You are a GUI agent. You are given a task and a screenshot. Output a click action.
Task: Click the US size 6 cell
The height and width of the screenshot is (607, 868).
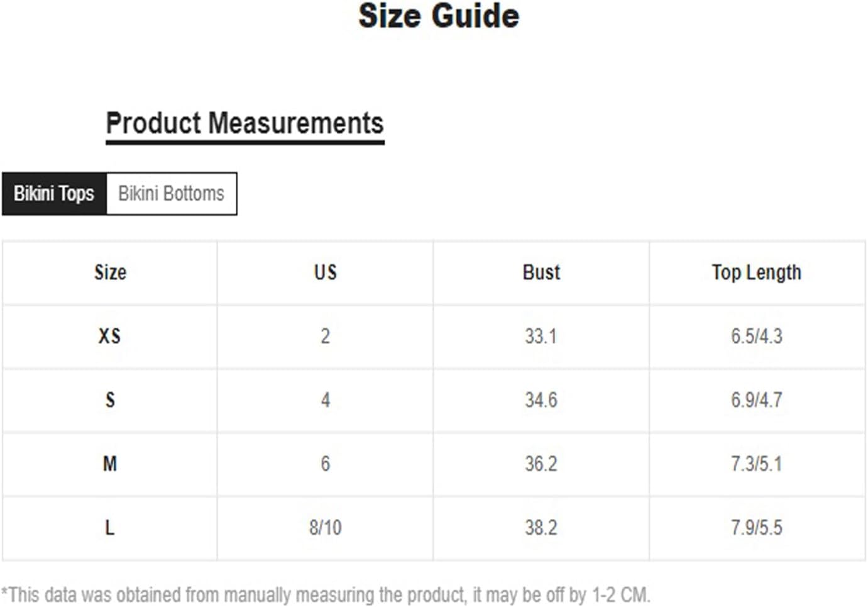point(325,464)
